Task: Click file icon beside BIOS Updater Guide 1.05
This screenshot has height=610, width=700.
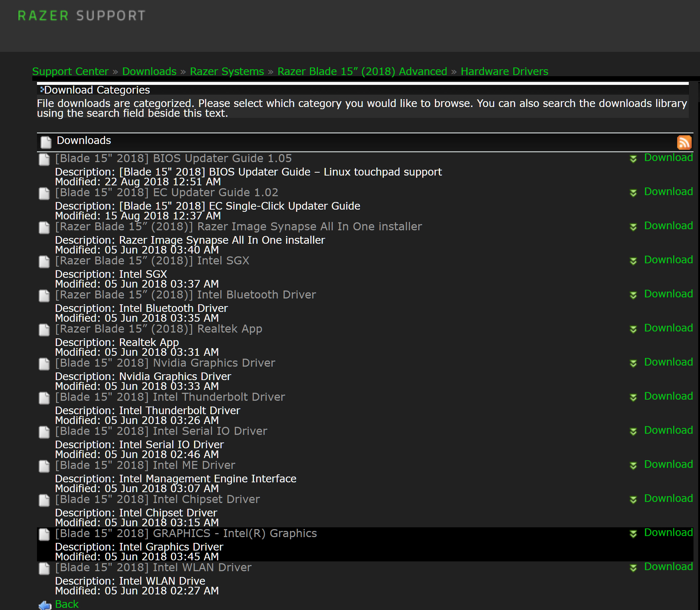Action: (x=44, y=160)
